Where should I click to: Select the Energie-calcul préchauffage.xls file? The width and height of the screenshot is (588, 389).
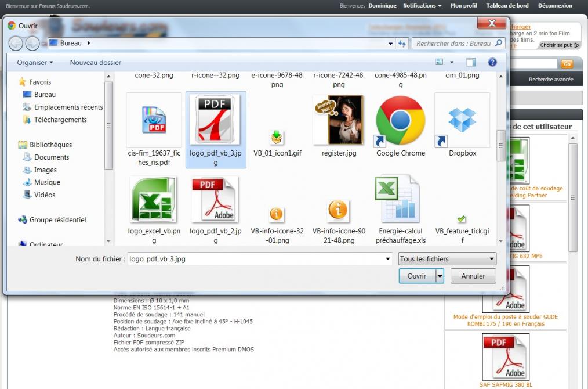pyautogui.click(x=400, y=200)
